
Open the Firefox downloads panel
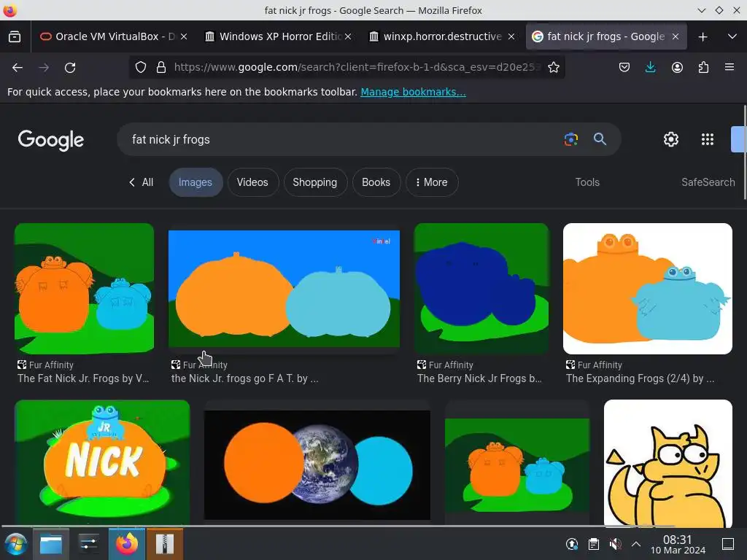(650, 67)
